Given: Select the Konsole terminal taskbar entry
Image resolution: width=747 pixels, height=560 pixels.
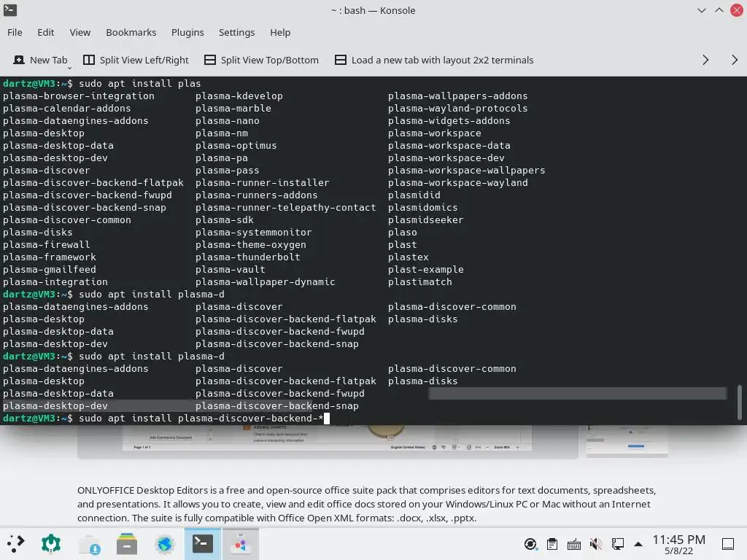Looking at the screenshot, I should 203,544.
